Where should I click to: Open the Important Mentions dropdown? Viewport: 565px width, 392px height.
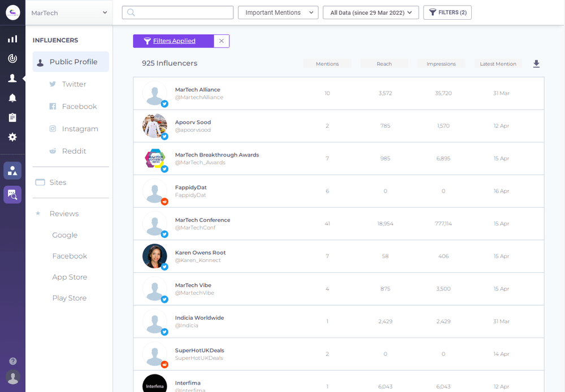[x=278, y=12]
